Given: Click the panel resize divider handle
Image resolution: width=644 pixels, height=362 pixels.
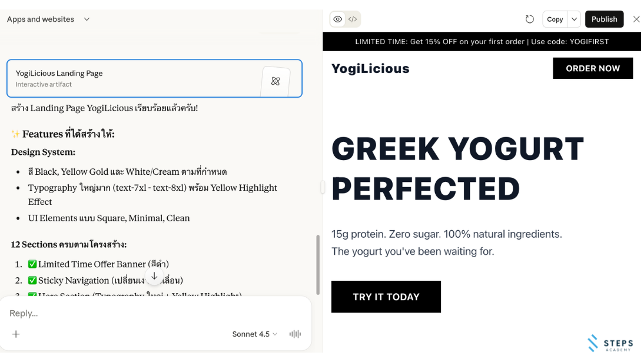Looking at the screenshot, I should tap(323, 187).
